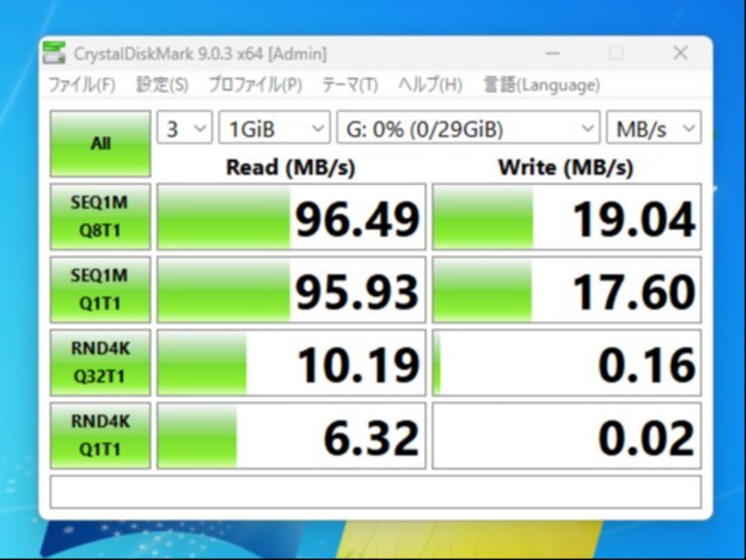Open the ヘルプ(H) help menu

coord(430,85)
